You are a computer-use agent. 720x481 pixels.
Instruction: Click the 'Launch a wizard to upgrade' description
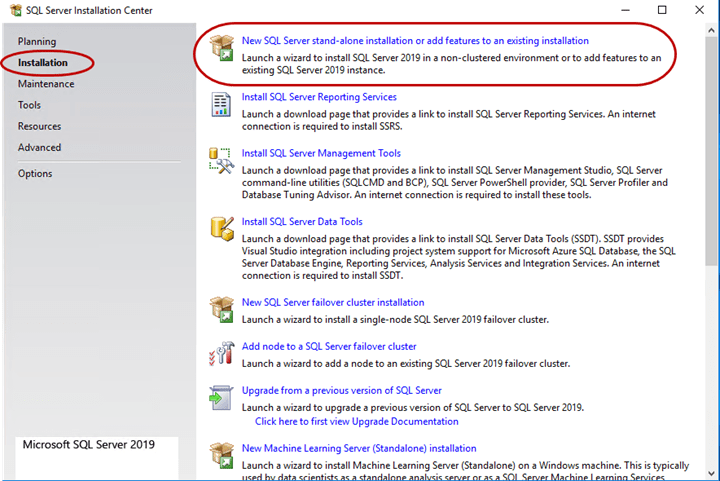[413, 408]
